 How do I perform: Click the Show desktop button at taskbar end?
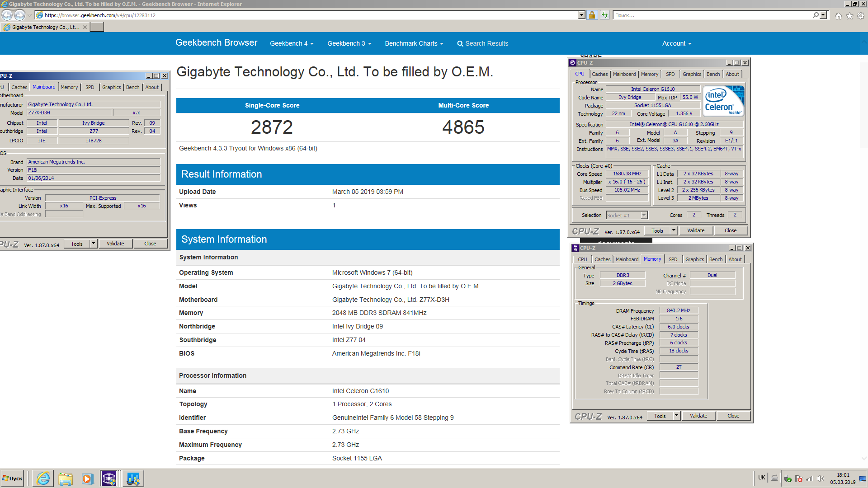point(863,479)
